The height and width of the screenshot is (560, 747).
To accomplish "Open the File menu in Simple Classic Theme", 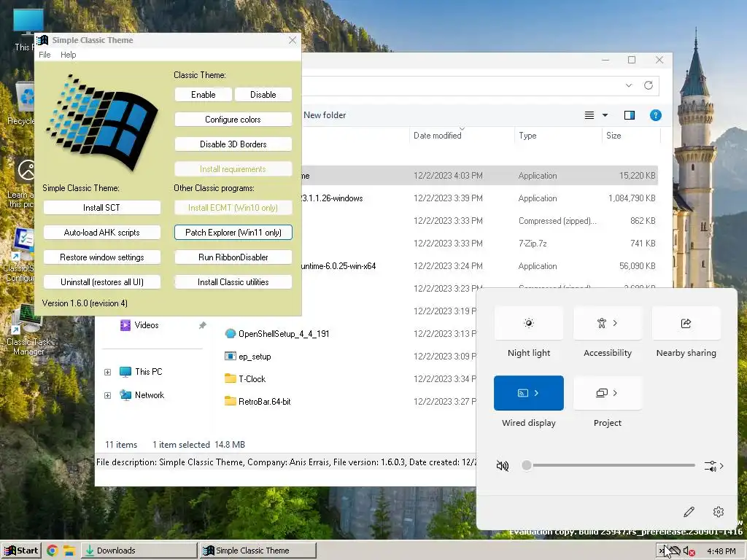I will click(44, 55).
